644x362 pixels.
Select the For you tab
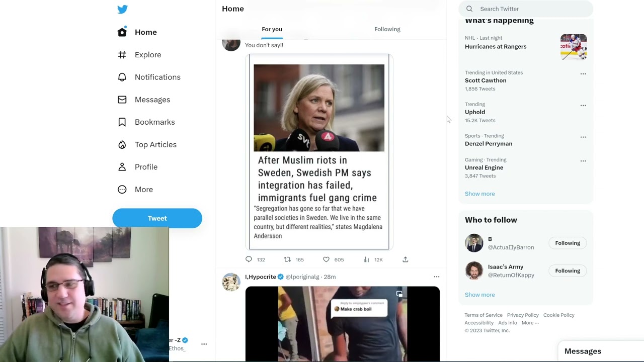(x=272, y=29)
